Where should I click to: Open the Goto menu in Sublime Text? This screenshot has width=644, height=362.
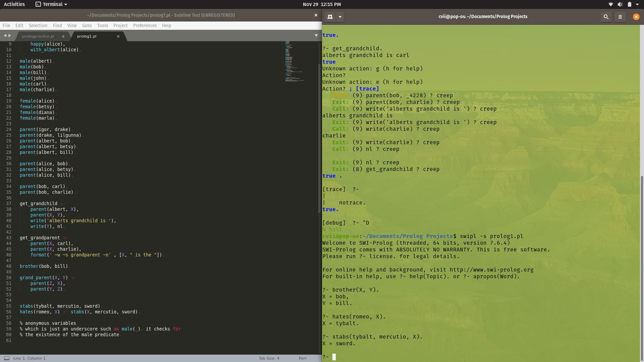(x=87, y=25)
